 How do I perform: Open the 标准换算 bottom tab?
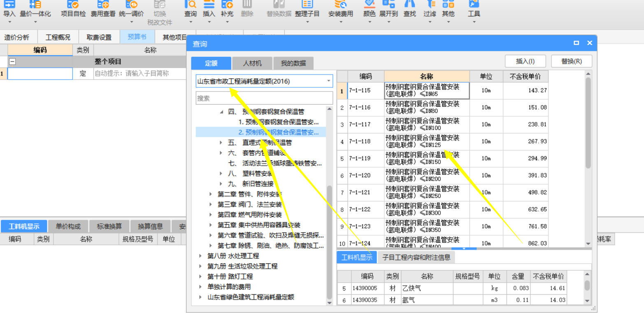click(109, 226)
